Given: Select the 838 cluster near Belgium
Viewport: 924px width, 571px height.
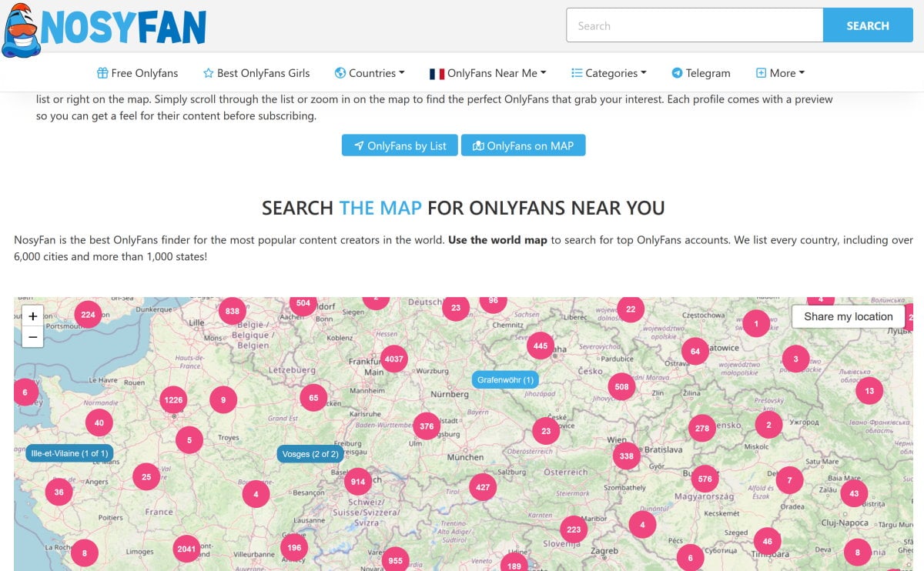Looking at the screenshot, I should (x=231, y=311).
